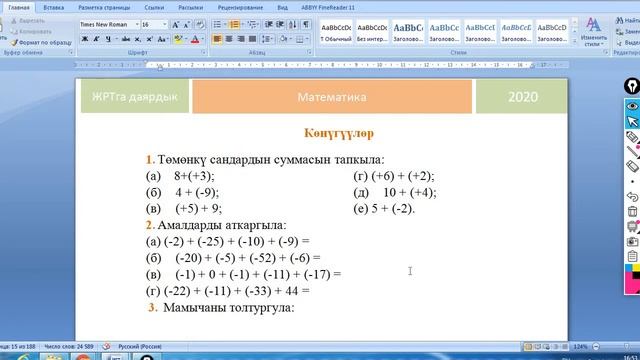This screenshot has width=640, height=360.
Task: Toggle bold formatting in the Font group
Action: point(85,39)
